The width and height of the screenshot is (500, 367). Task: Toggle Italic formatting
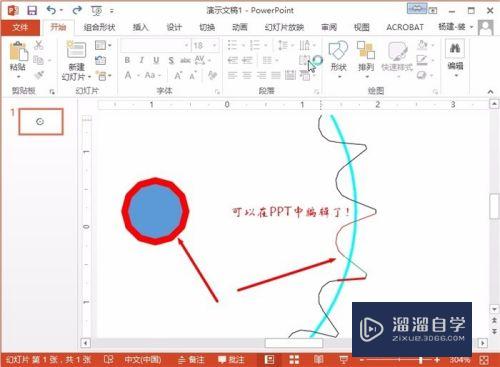pyautogui.click(x=142, y=60)
